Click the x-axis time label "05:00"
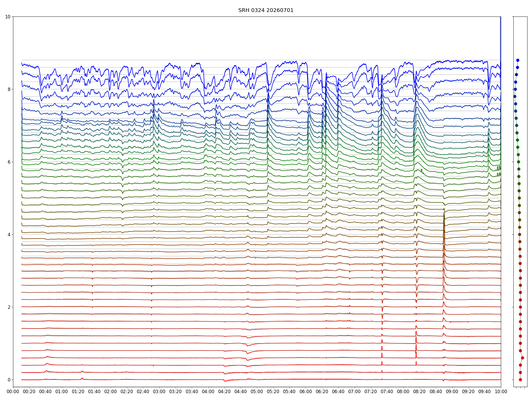Screen dimensions: 532x399 point(257,392)
